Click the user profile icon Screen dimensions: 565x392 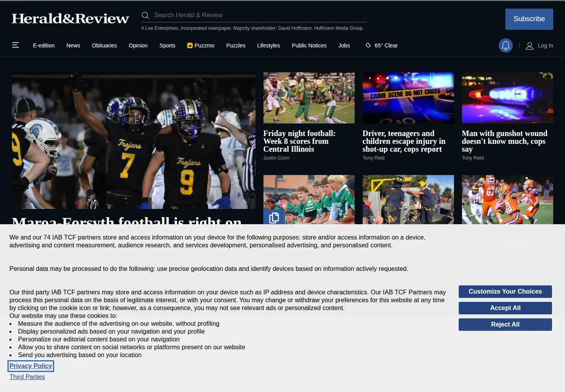[x=529, y=46]
